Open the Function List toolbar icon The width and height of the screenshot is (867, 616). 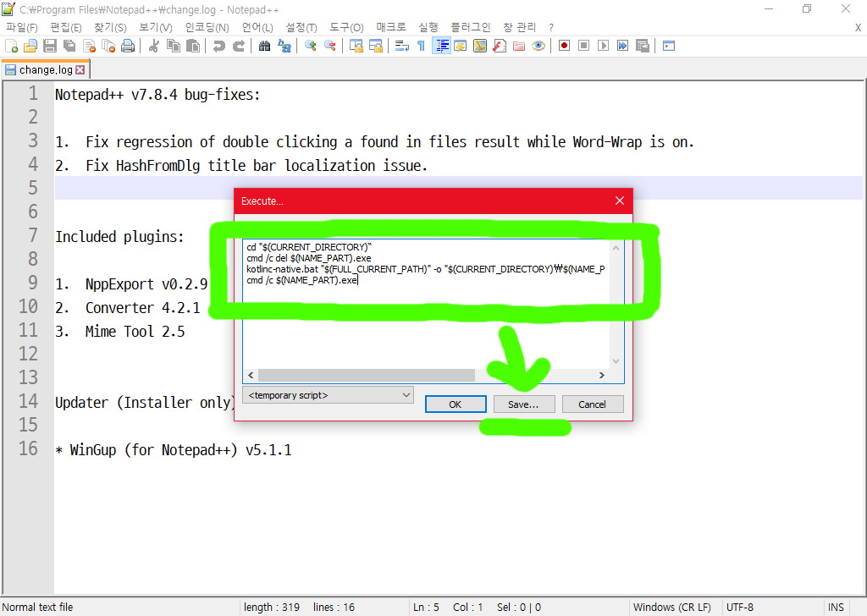click(x=500, y=46)
